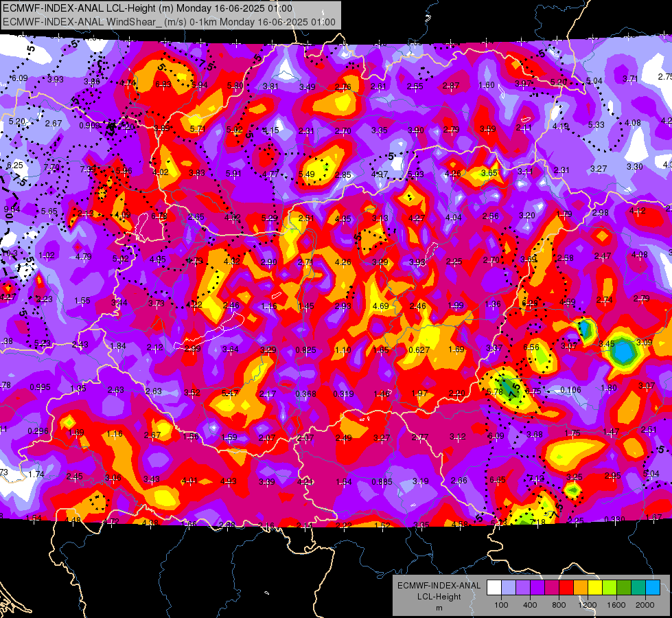
Task: Select the yellow legend color swatch
Action: coord(595,588)
